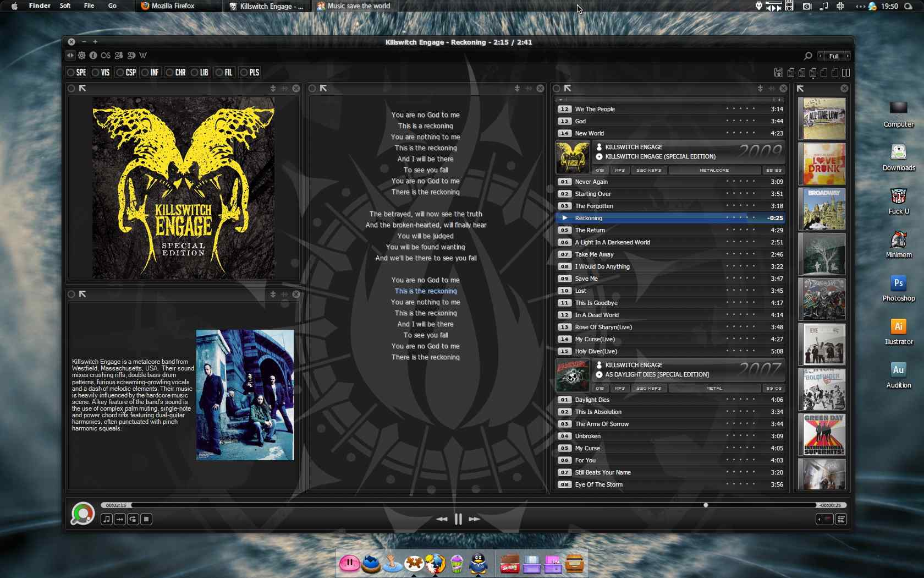
Task: Select the track Take Me Away
Action: [670, 254]
